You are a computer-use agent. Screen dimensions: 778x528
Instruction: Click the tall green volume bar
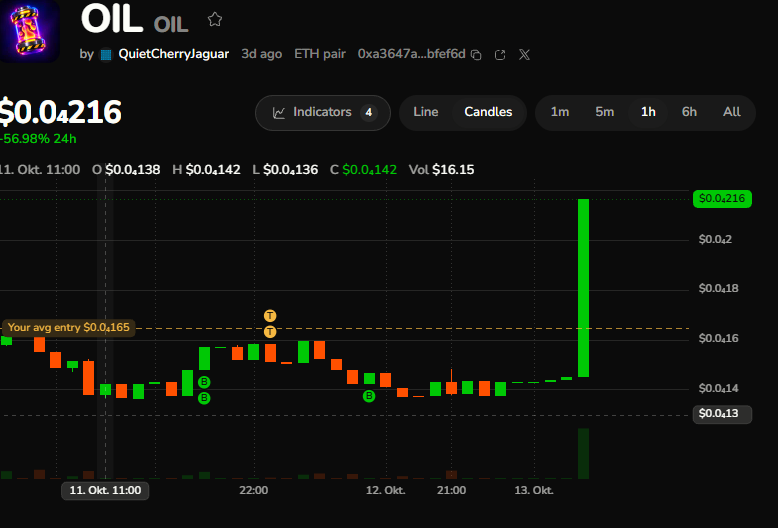pyautogui.click(x=584, y=453)
